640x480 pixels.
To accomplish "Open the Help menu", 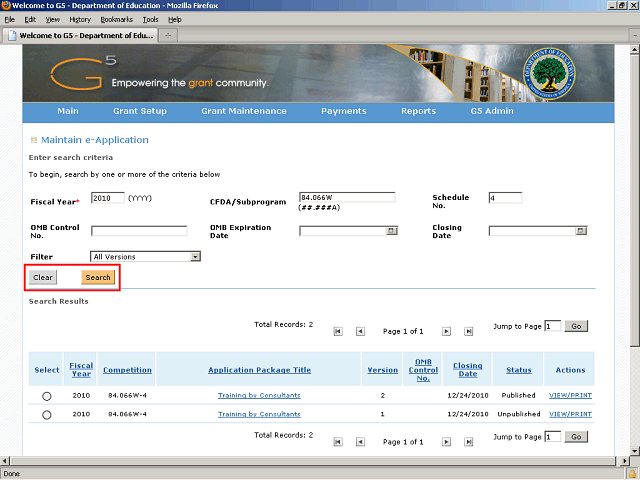I will 175,20.
